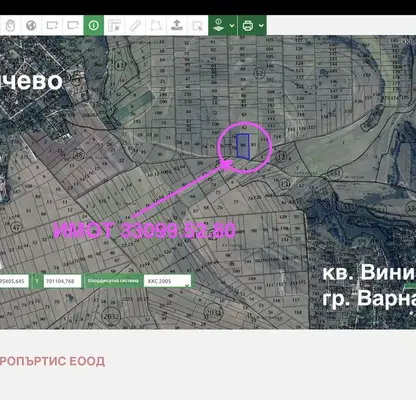Open the legend selection tool
416x400 pixels.
tap(114, 25)
